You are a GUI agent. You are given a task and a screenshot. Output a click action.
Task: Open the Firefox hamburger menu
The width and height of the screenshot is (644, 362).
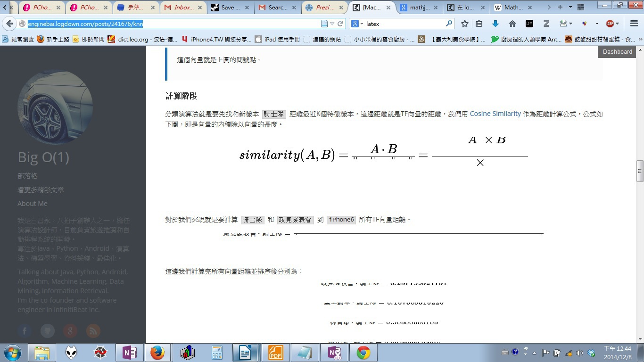(634, 24)
